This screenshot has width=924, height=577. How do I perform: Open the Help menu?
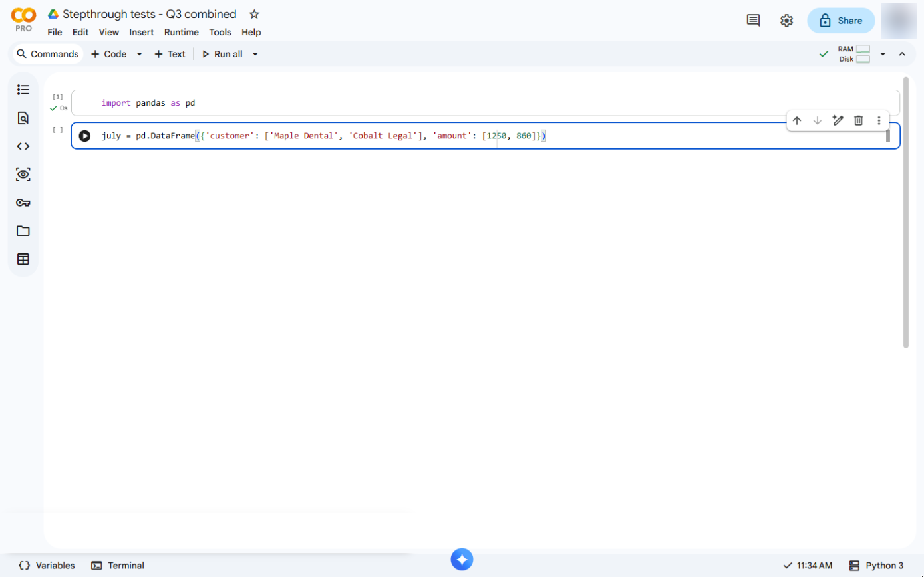pos(251,32)
